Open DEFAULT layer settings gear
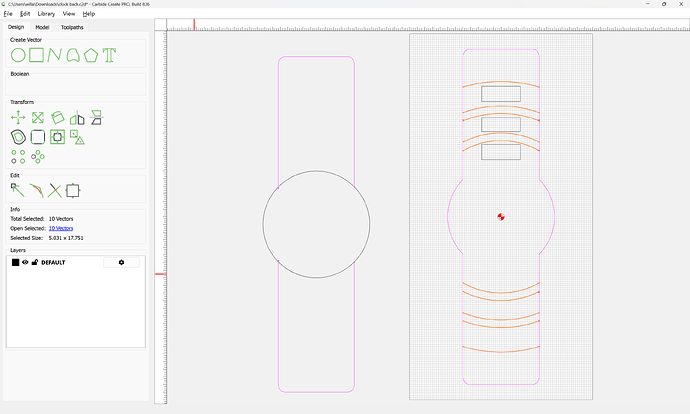 121,262
